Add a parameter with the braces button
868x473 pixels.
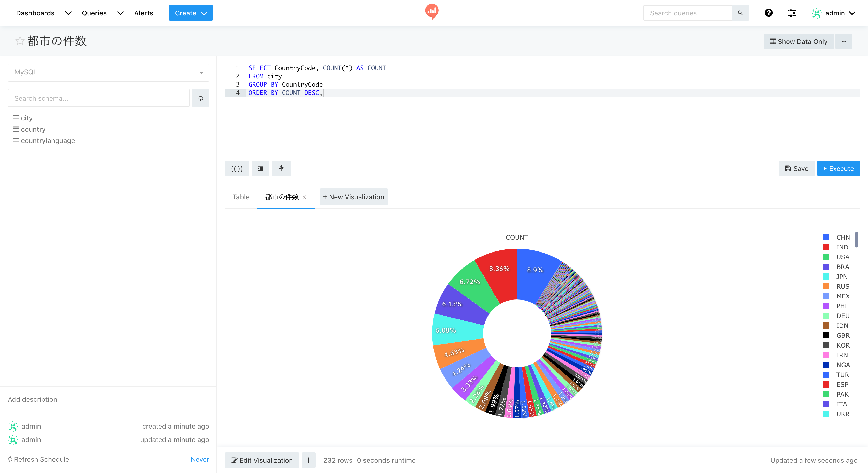[237, 168]
